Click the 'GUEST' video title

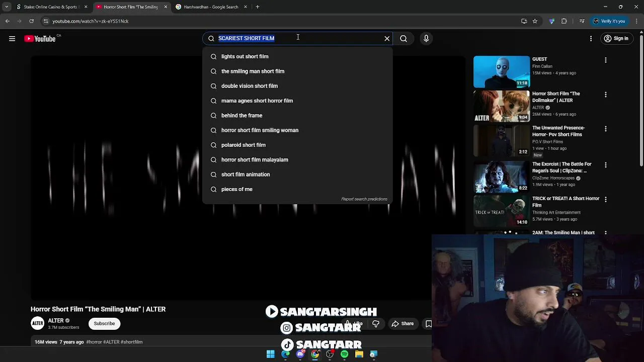click(539, 59)
